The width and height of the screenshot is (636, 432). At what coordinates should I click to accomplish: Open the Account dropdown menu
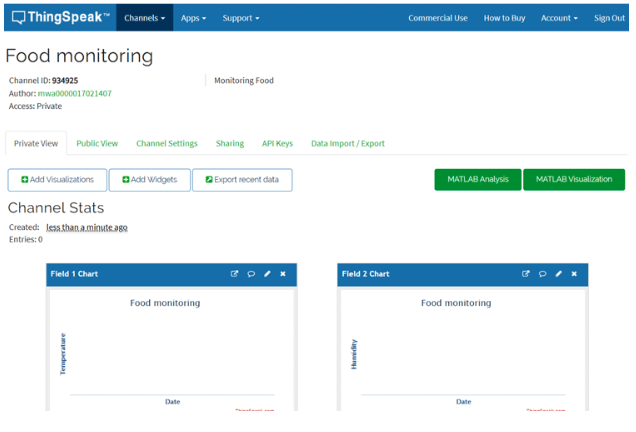558,18
